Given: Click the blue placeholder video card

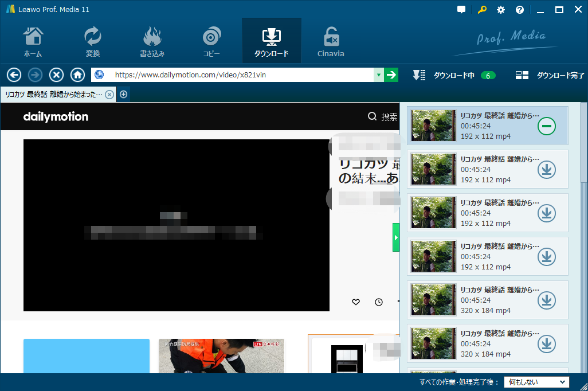Looking at the screenshot, I should tap(86, 355).
